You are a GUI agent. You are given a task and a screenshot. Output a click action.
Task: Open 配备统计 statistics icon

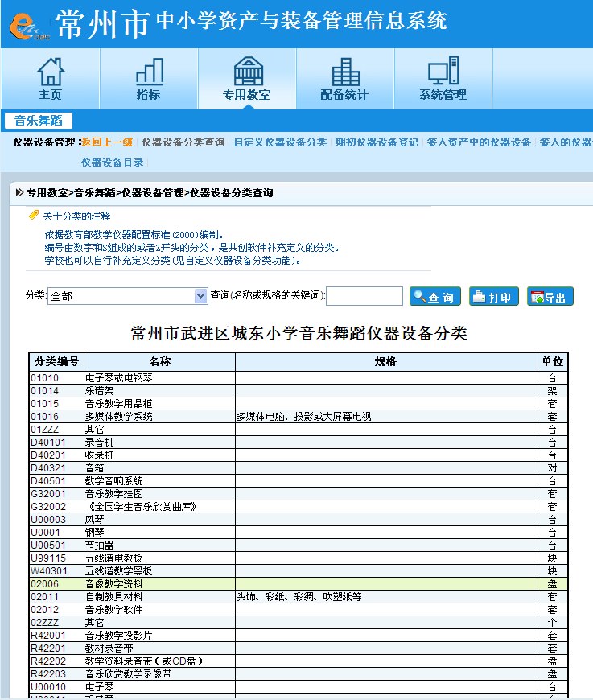pyautogui.click(x=346, y=72)
